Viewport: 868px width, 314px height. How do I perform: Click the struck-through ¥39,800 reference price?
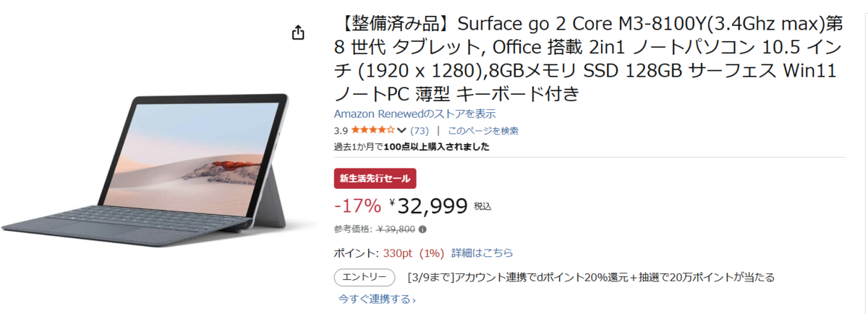[x=395, y=229]
